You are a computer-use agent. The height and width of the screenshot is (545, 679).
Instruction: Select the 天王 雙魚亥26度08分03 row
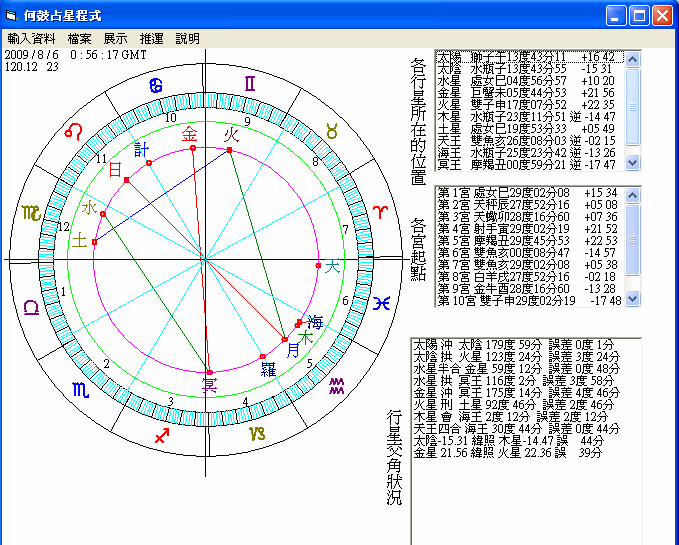click(530, 141)
